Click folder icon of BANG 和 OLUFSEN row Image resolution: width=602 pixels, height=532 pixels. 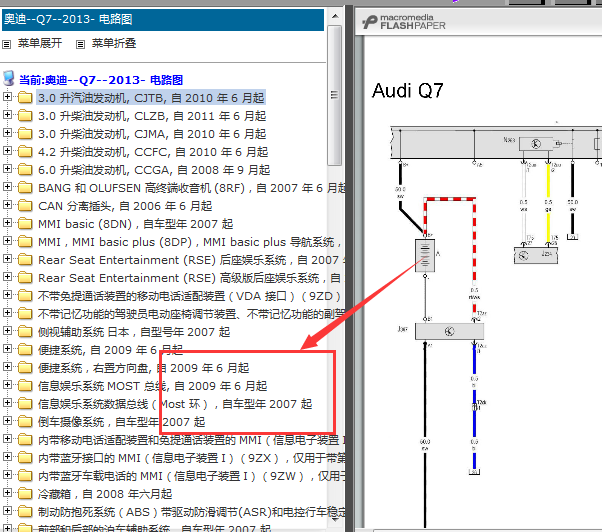coord(25,188)
